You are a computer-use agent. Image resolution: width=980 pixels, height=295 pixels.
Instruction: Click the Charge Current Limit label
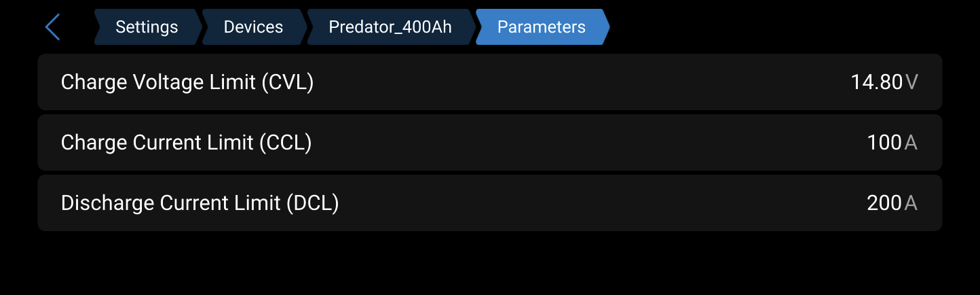coord(157,143)
